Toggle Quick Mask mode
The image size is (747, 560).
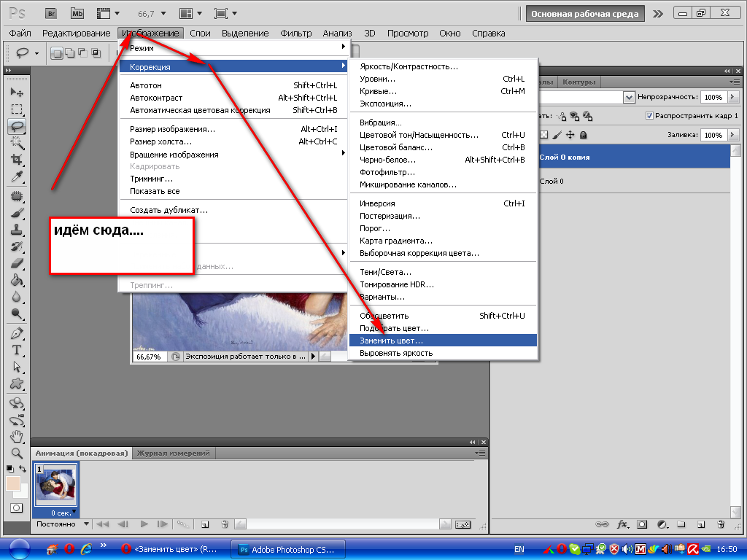point(17,507)
